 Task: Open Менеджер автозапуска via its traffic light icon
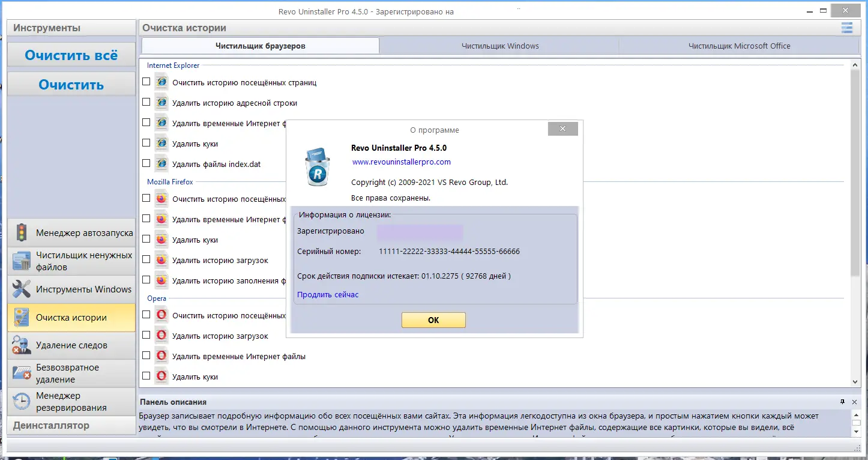[22, 232]
